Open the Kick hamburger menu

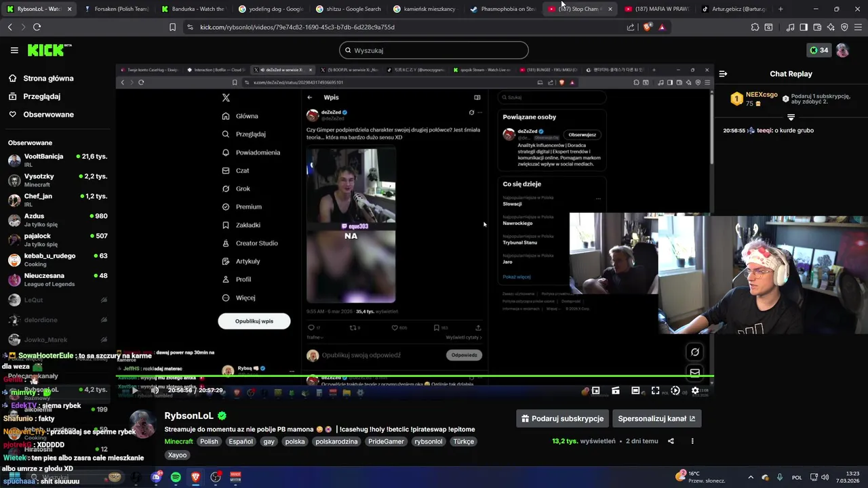14,50
